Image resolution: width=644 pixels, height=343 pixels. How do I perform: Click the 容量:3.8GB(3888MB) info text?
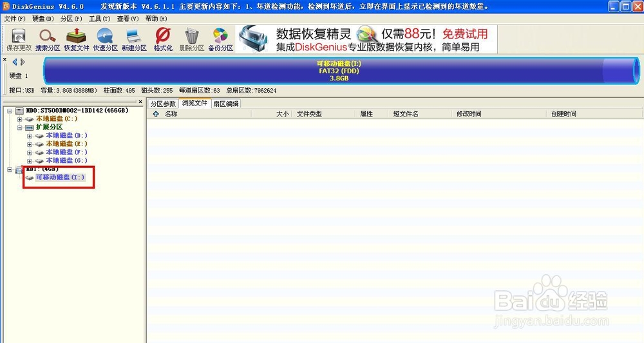(69, 90)
